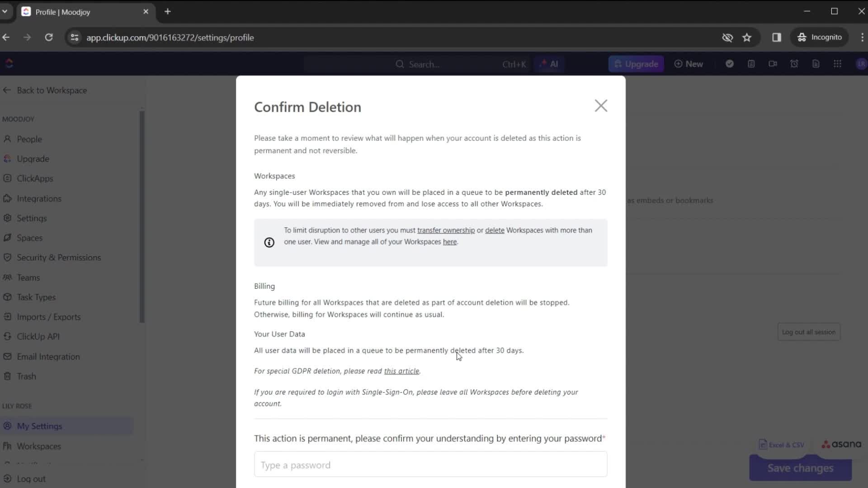This screenshot has width=868, height=488.
Task: Go back in browser history
Action: click(6, 38)
